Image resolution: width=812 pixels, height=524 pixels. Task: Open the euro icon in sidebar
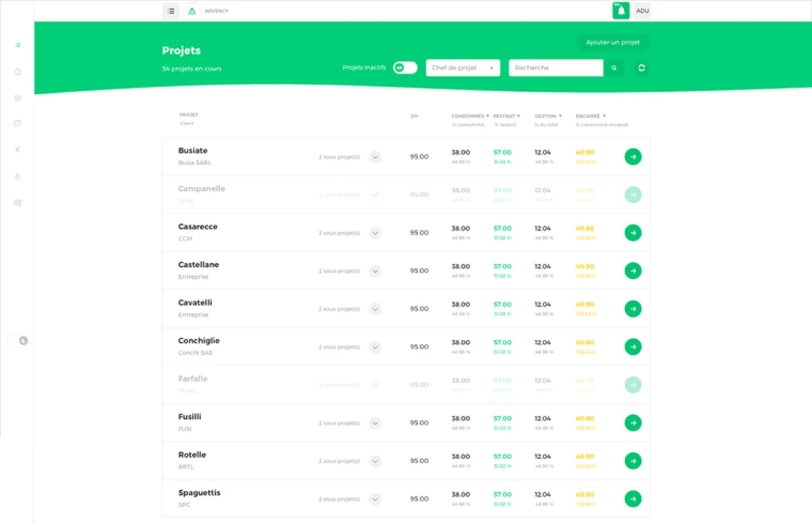18,150
